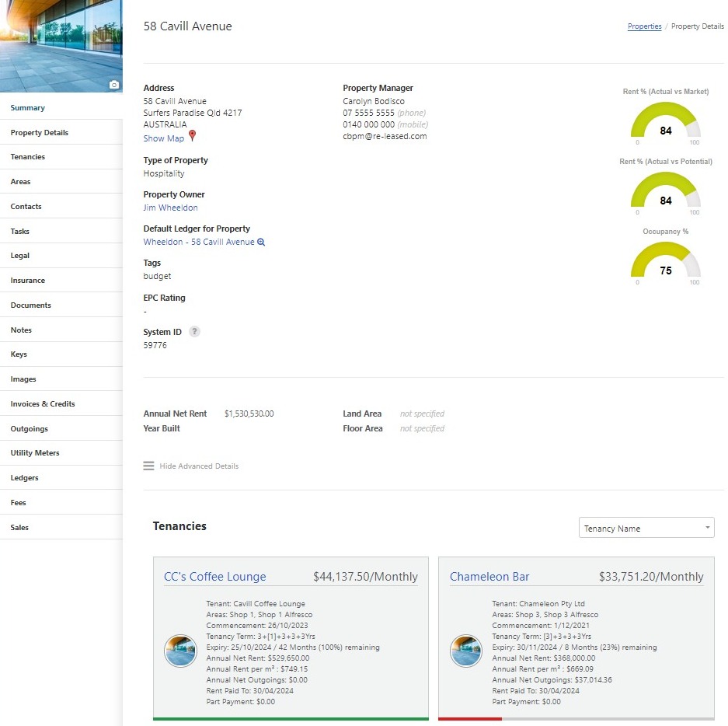Viewport: 728px width, 726px height.
Task: Select Contacts in the sidebar
Action: point(61,206)
